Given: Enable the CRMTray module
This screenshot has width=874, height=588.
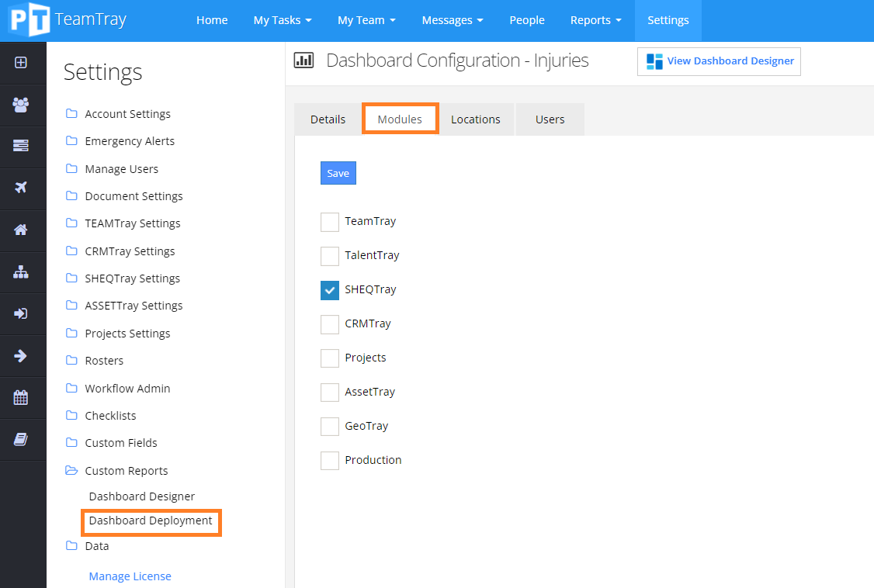Looking at the screenshot, I should (329, 323).
